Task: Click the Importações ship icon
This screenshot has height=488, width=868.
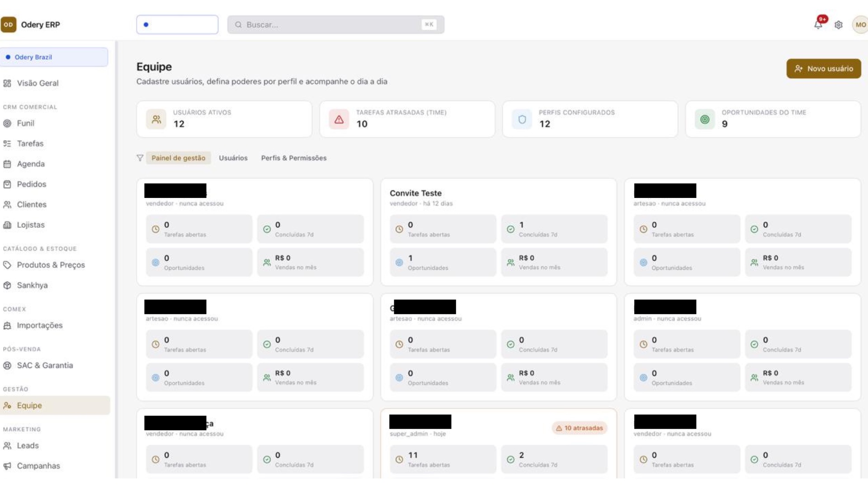Action: click(x=7, y=326)
